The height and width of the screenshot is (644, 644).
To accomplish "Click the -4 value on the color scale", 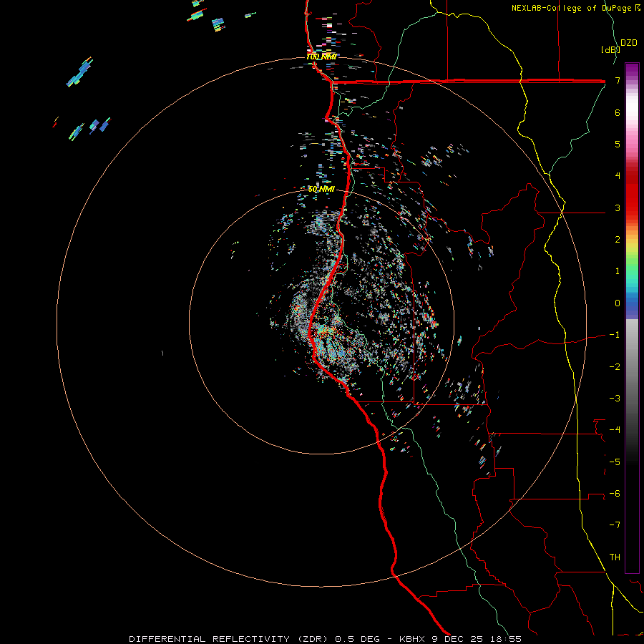I will [615, 430].
